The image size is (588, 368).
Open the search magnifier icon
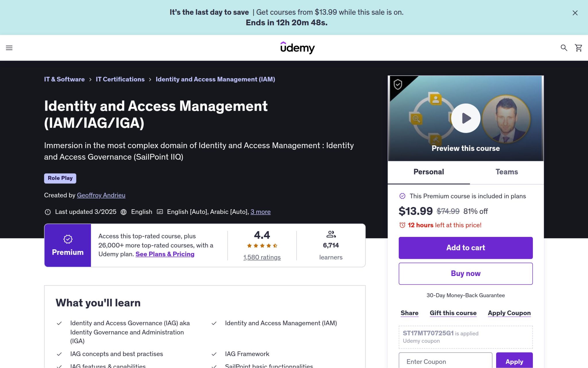[564, 48]
